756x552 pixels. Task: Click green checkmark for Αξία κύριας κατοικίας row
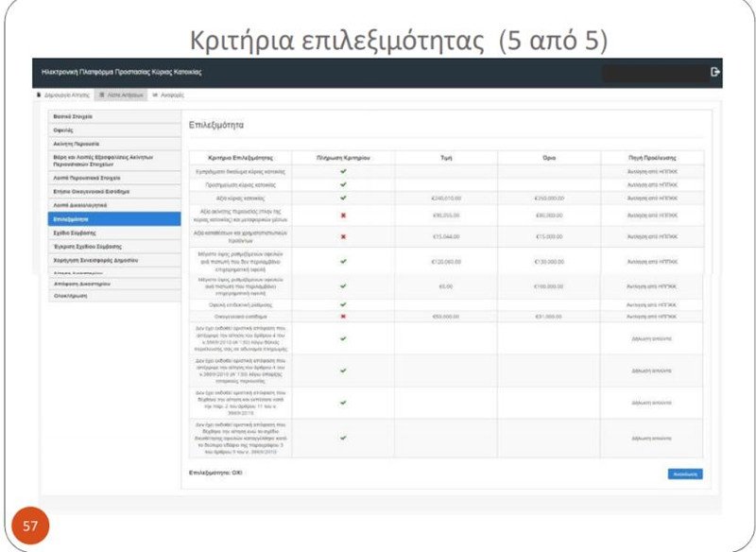coord(343,198)
